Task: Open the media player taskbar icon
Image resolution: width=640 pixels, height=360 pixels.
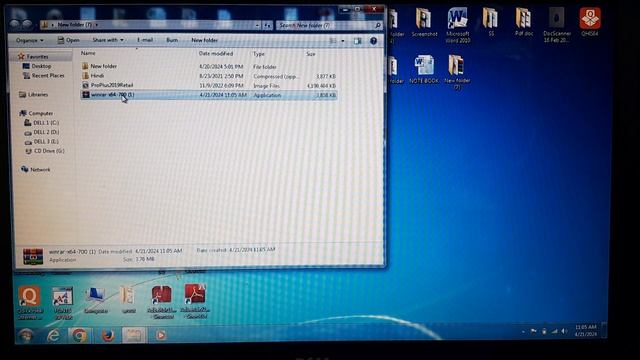Action: click(x=161, y=335)
